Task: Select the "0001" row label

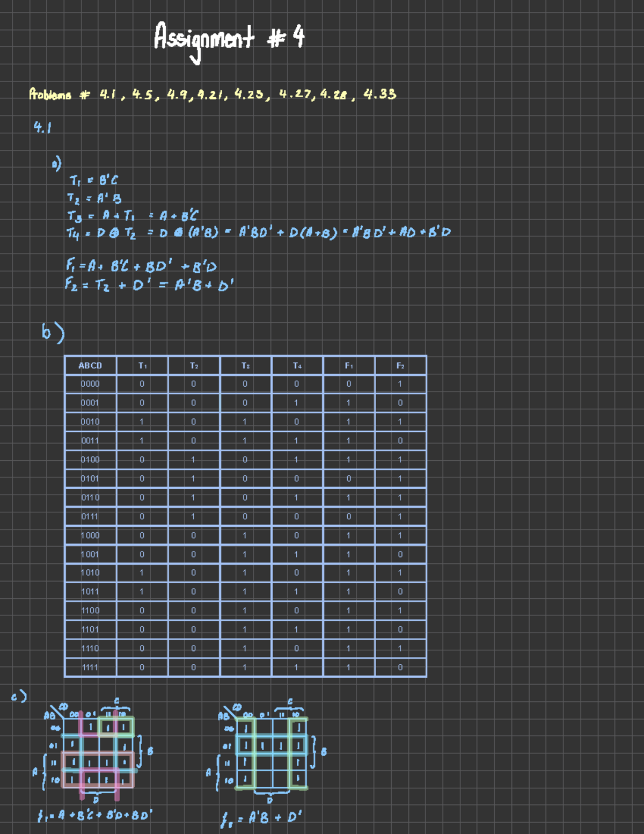Action: tap(90, 403)
